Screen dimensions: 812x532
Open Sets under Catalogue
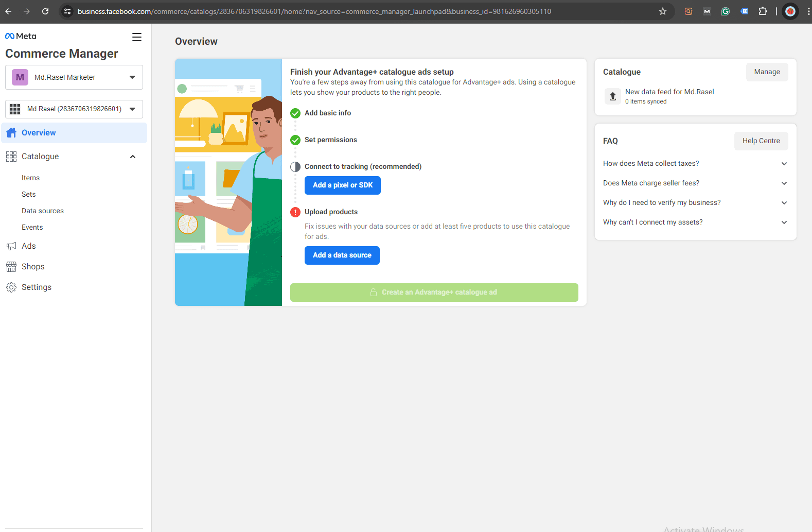tap(29, 195)
